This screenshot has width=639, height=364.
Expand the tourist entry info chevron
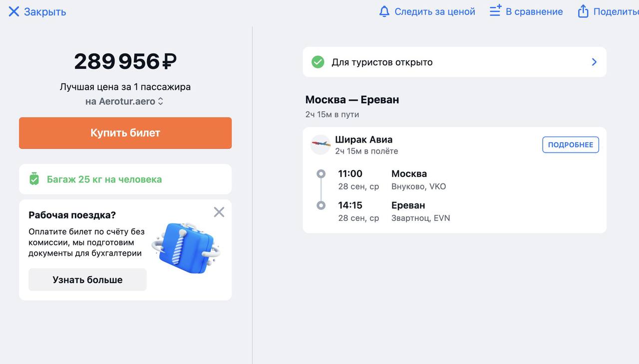(594, 62)
